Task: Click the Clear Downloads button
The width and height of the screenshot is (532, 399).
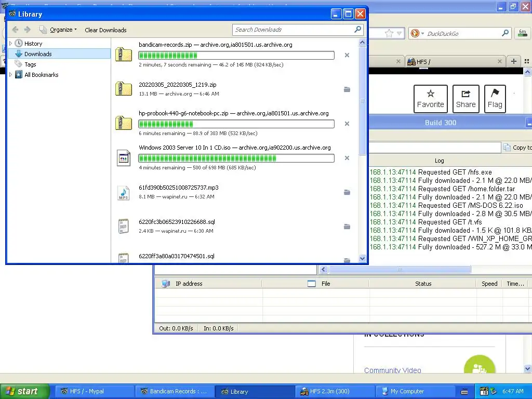Action: tap(105, 30)
